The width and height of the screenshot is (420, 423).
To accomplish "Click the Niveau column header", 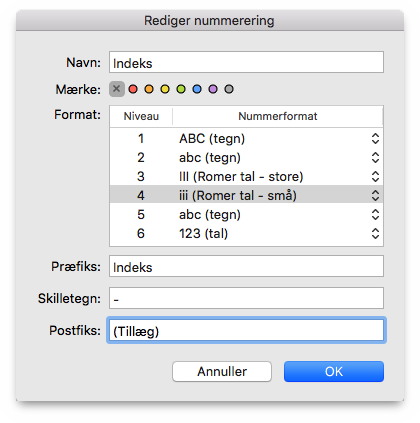I will (141, 116).
